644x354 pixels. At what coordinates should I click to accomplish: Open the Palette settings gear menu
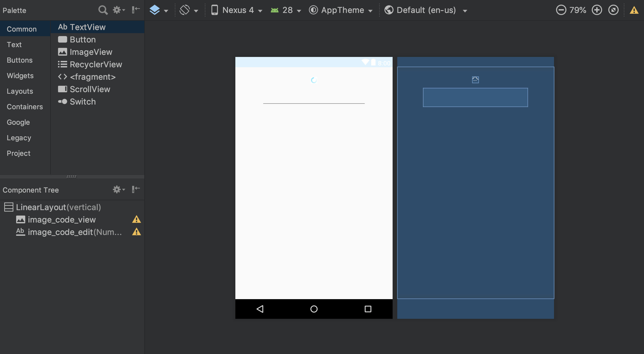pyautogui.click(x=119, y=10)
